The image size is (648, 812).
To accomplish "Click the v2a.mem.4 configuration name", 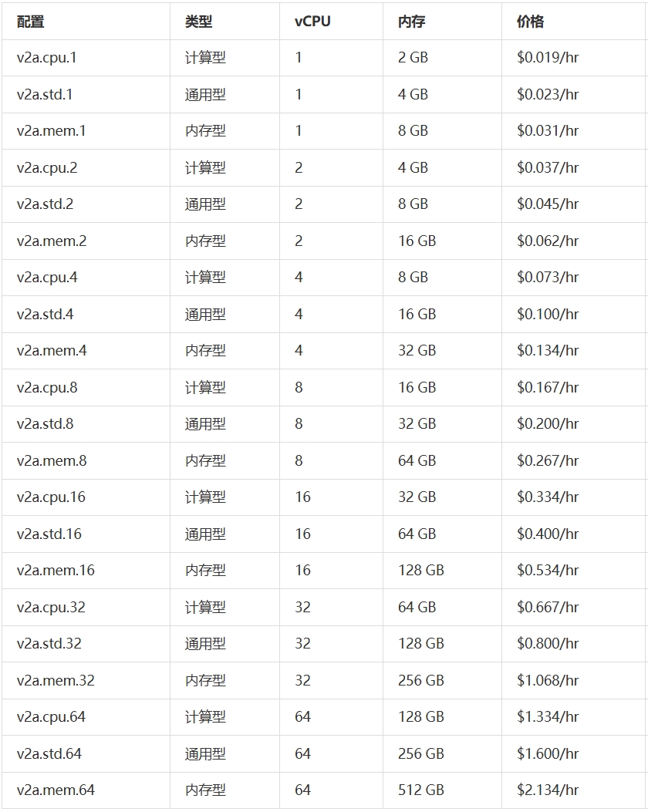I will tap(52, 351).
